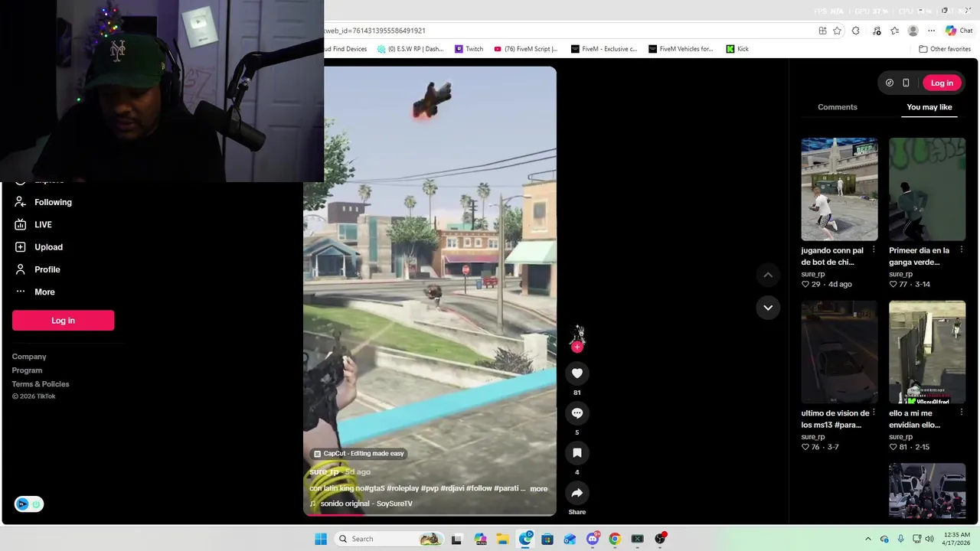Open '(76) FiveM Script' bookmark
This screenshot has height=551, width=980.
click(x=526, y=49)
